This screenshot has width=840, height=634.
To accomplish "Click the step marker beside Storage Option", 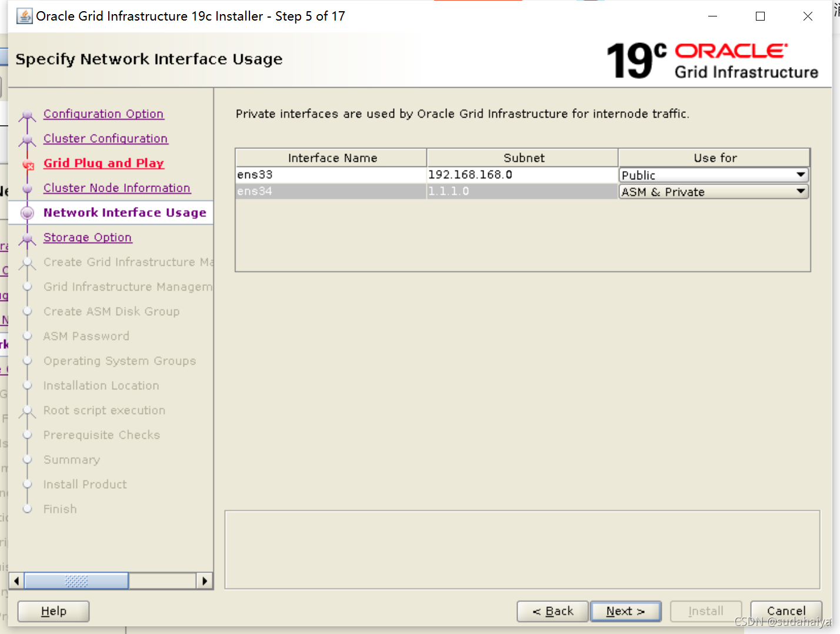I will pyautogui.click(x=27, y=239).
